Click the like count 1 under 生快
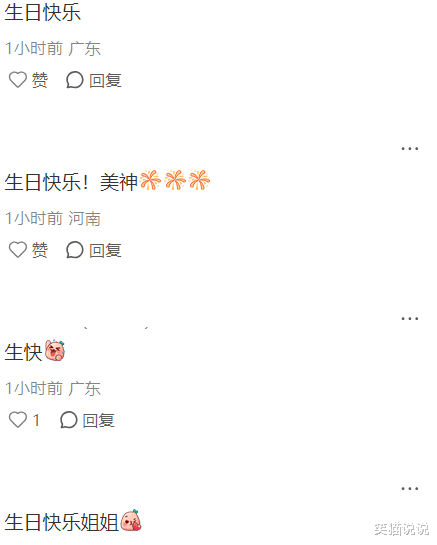The image size is (437, 545). click(36, 420)
